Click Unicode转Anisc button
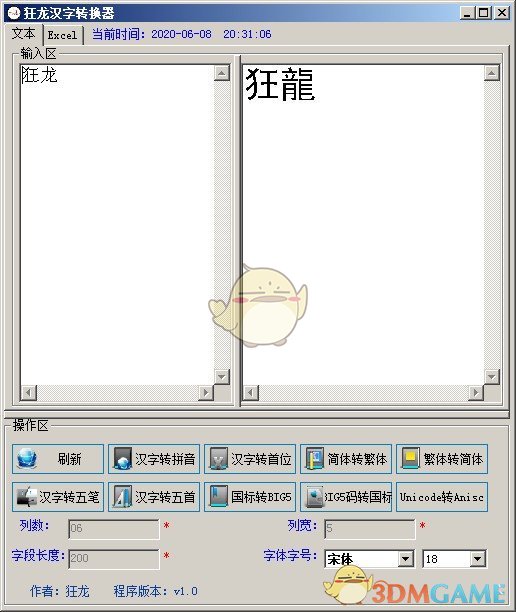The image size is (516, 612). pos(442,497)
